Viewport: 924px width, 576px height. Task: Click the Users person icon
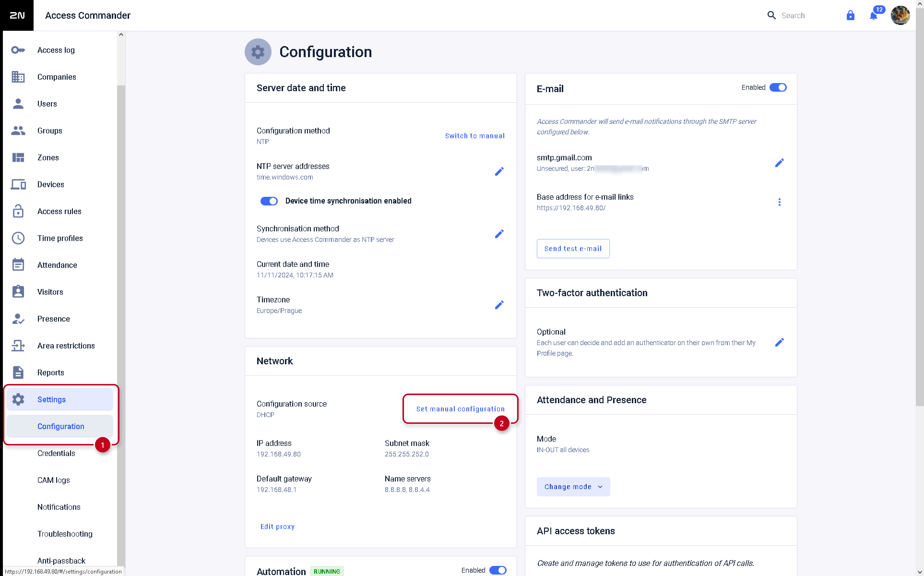[18, 104]
